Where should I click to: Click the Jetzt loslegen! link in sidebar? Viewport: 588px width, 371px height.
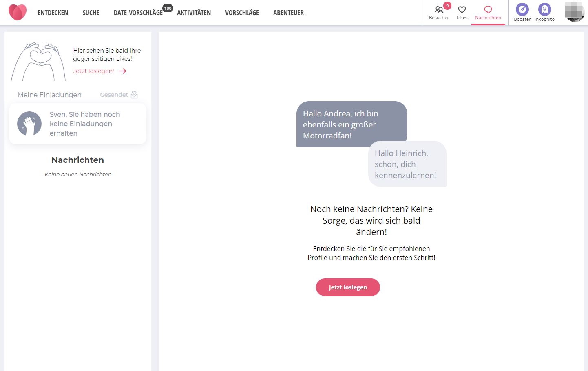[x=93, y=71]
